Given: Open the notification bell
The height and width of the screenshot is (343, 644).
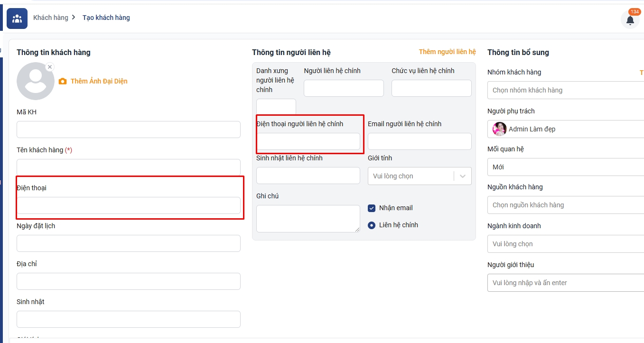Looking at the screenshot, I should [x=630, y=20].
